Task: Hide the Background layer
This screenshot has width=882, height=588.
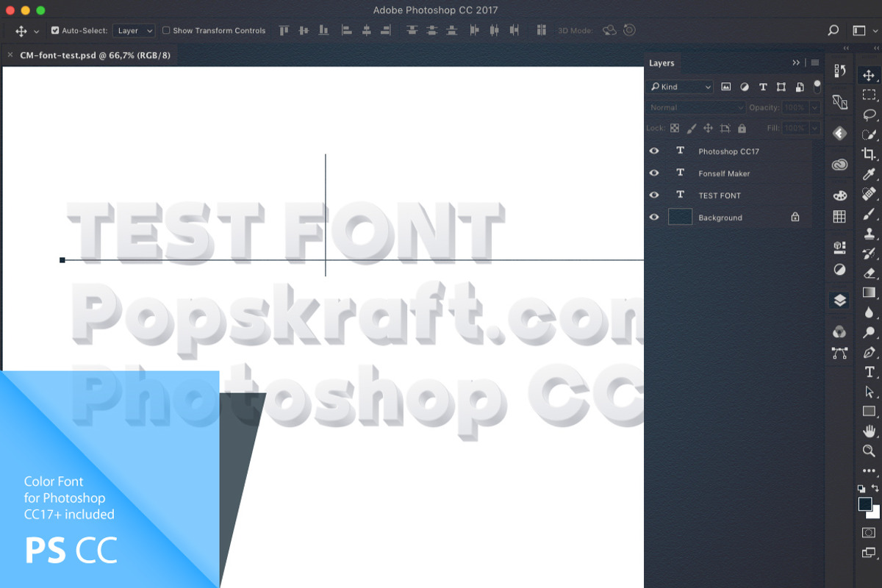Action: 654,217
